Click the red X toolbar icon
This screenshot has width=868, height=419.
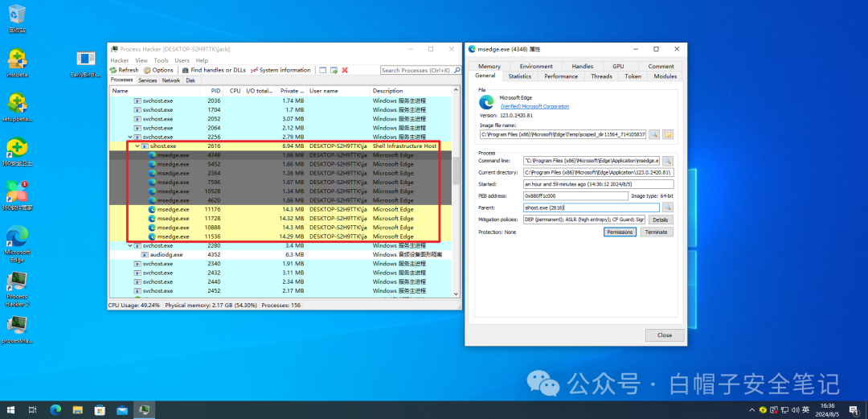(x=345, y=71)
